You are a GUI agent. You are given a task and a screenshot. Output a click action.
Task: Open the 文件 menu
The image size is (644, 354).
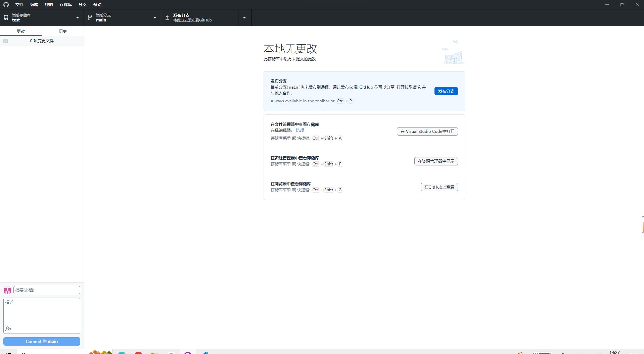pyautogui.click(x=19, y=5)
